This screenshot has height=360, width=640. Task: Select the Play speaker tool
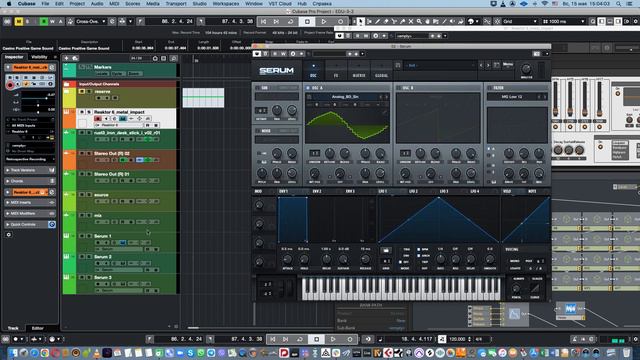pos(453,21)
